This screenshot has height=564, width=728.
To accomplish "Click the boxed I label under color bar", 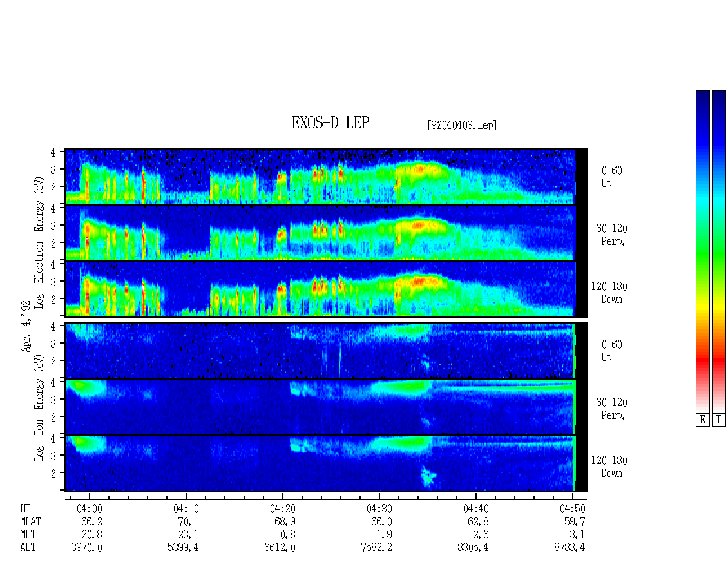I will click(719, 420).
